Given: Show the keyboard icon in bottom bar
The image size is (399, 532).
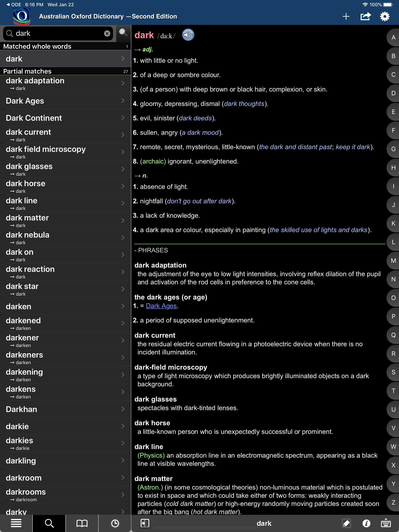Looking at the screenshot, I should [386, 523].
